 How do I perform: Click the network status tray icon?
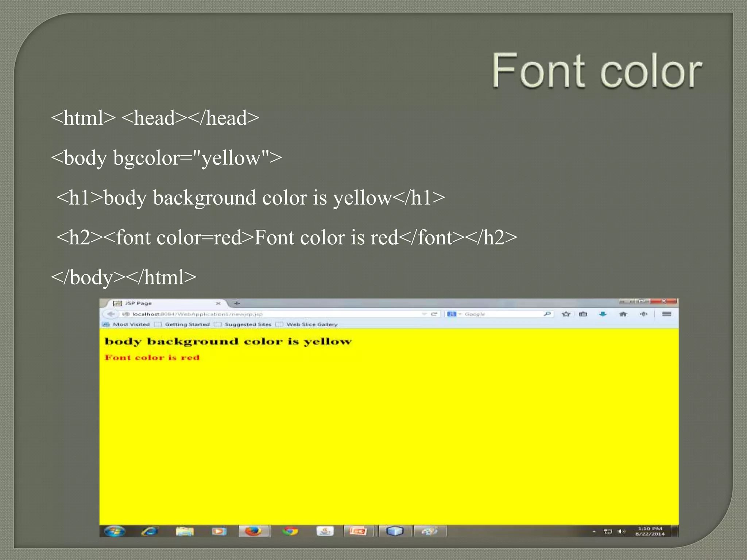click(608, 532)
